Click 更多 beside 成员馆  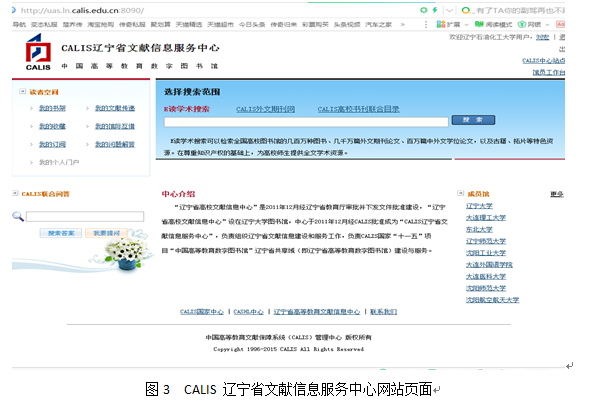pyautogui.click(x=557, y=194)
